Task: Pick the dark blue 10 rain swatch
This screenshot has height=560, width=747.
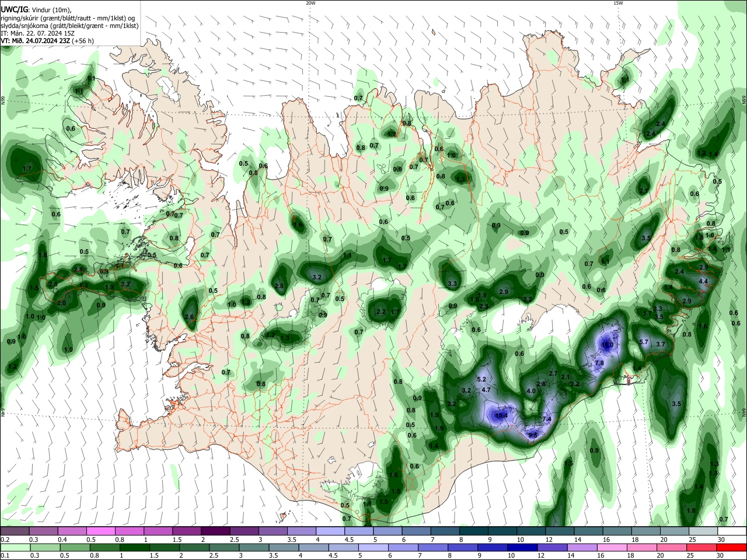Action: point(522,547)
